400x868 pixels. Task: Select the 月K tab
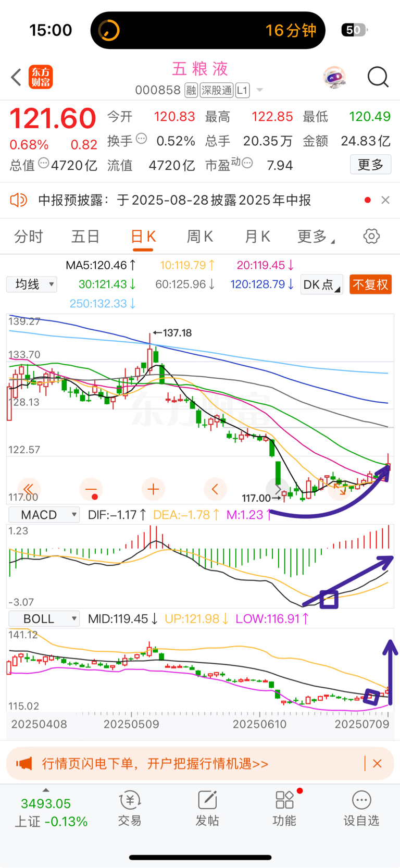(257, 237)
